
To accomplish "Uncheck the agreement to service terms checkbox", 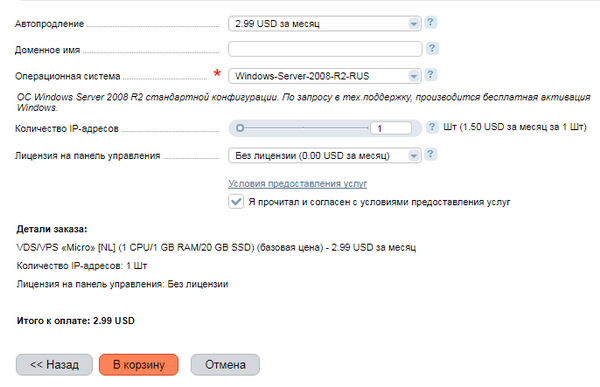I will 236,201.
